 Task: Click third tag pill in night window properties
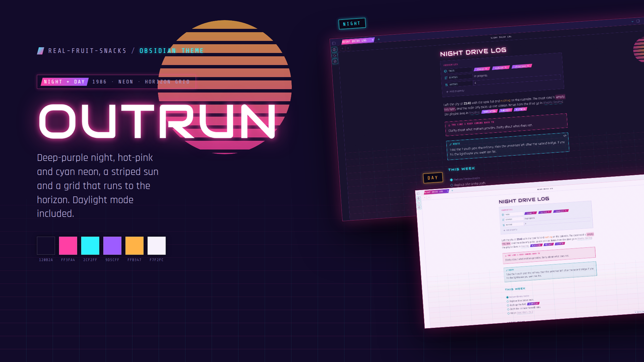pos(522,66)
